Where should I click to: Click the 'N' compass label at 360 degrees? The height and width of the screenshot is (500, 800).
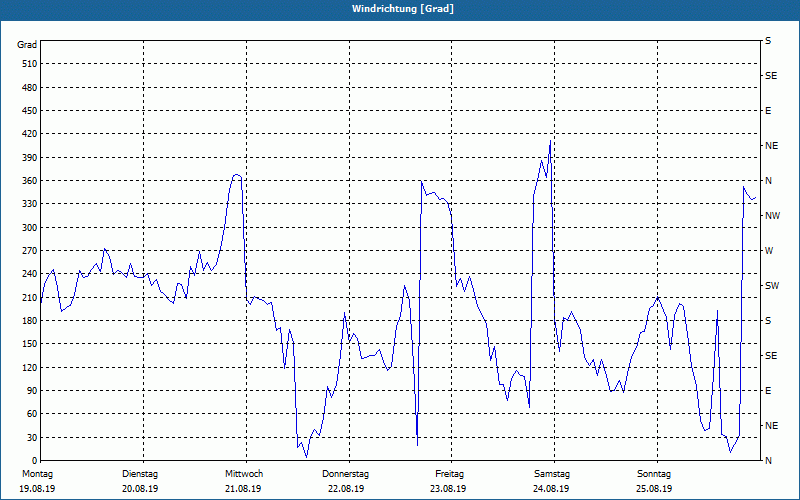[768, 181]
